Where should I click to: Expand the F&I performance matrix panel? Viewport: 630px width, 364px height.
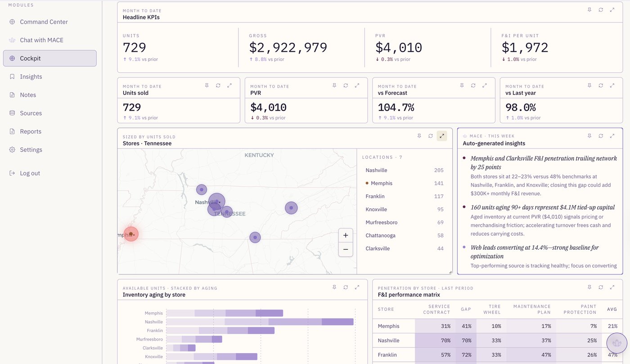click(x=612, y=287)
